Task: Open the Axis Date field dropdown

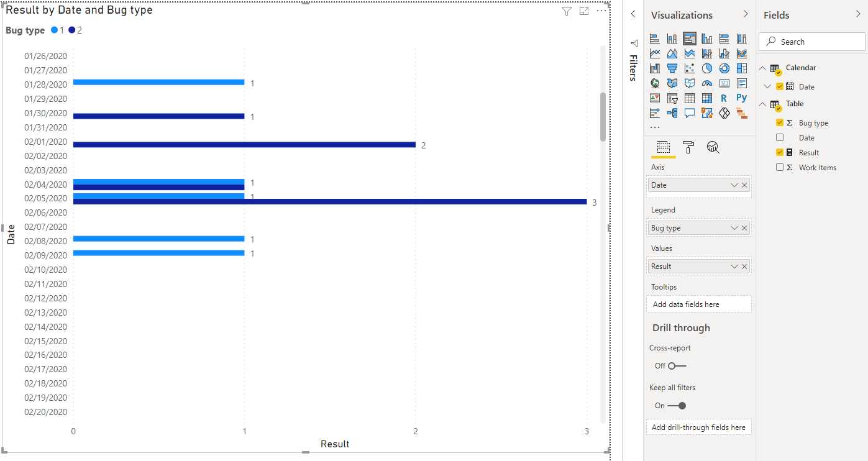Action: point(734,185)
